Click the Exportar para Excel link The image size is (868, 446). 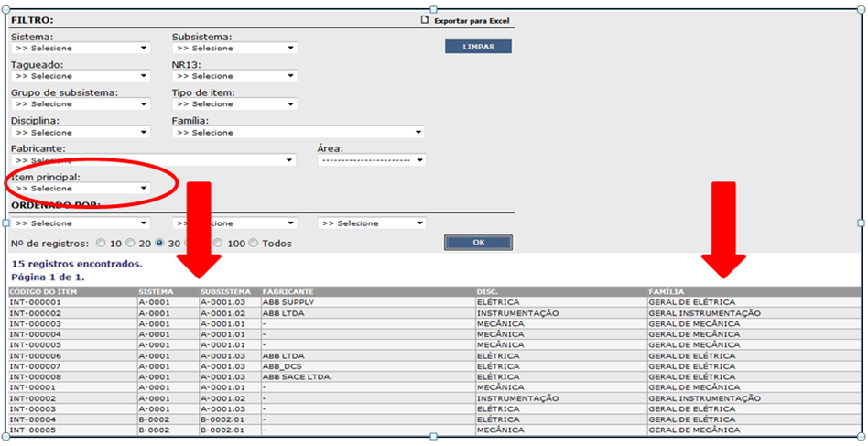472,20
